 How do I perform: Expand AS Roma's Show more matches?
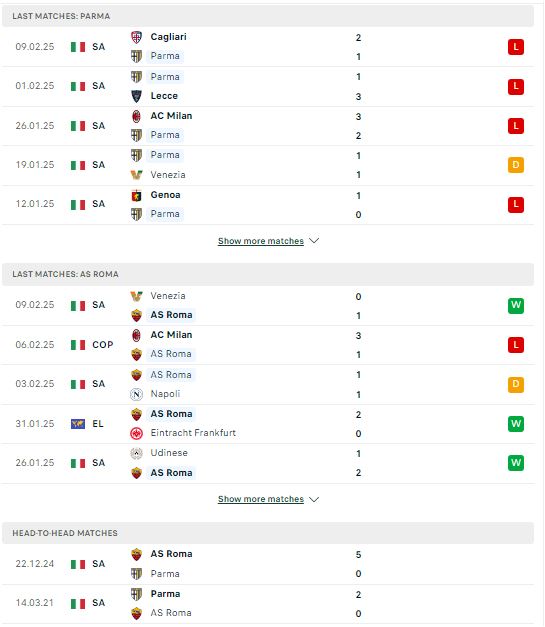point(261,499)
